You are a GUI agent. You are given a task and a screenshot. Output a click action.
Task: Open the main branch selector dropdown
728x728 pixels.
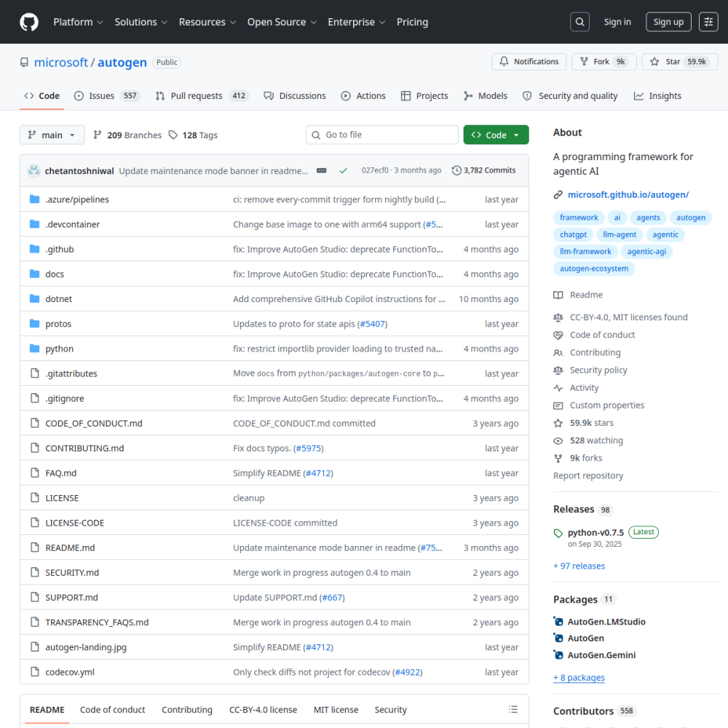point(52,135)
